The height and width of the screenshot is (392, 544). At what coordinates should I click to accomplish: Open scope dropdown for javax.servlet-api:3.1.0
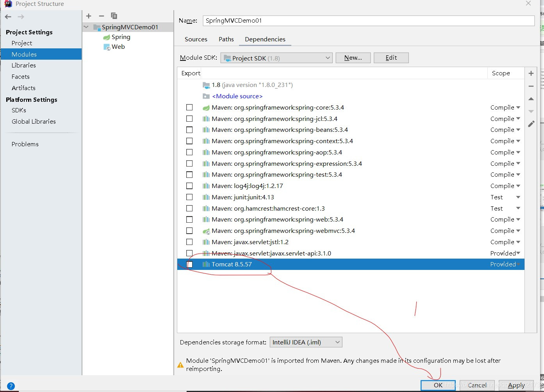(505, 254)
